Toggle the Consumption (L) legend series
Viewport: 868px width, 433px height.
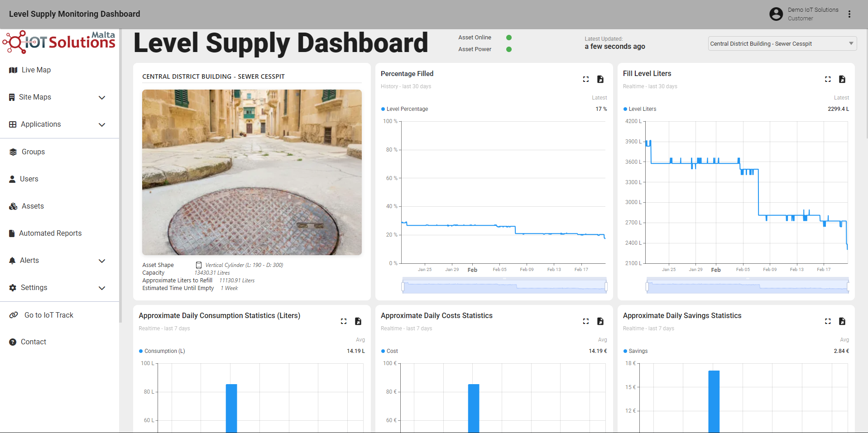click(x=162, y=351)
